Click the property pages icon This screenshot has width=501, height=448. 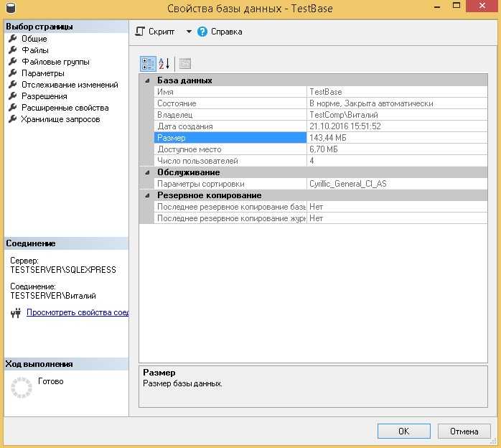click(x=184, y=63)
